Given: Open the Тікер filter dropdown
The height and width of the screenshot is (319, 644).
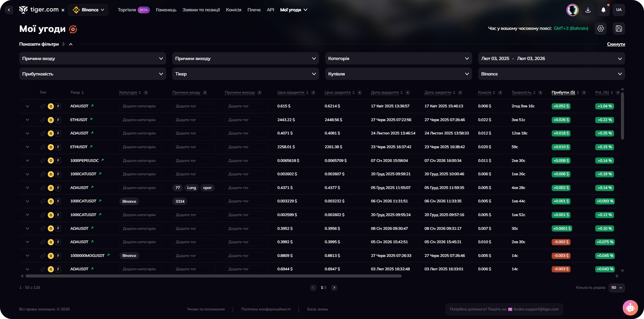Looking at the screenshot, I should pyautogui.click(x=245, y=74).
